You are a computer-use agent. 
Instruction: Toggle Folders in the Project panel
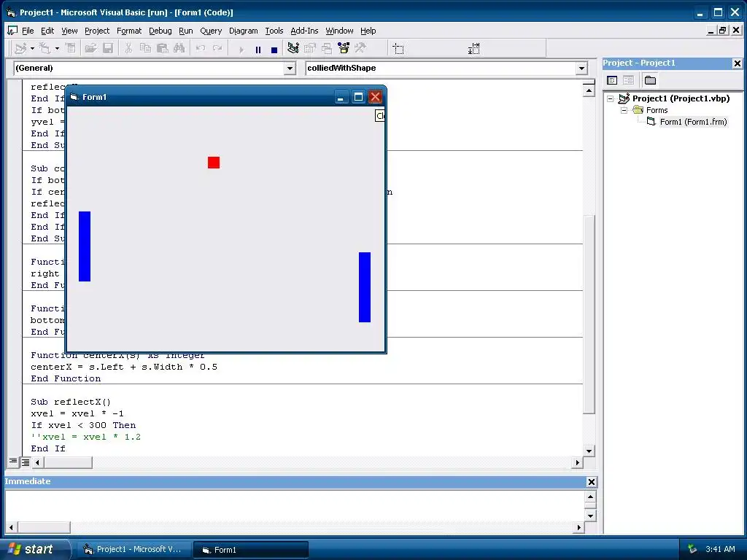click(650, 80)
